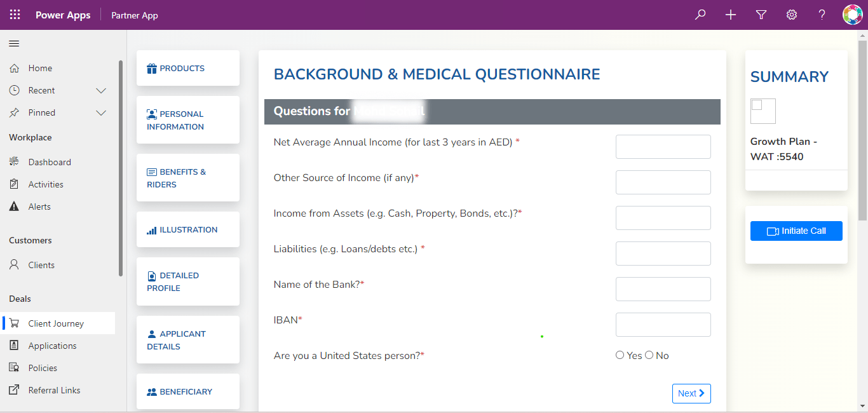Expand the Recent chevron in sidebar

100,91
